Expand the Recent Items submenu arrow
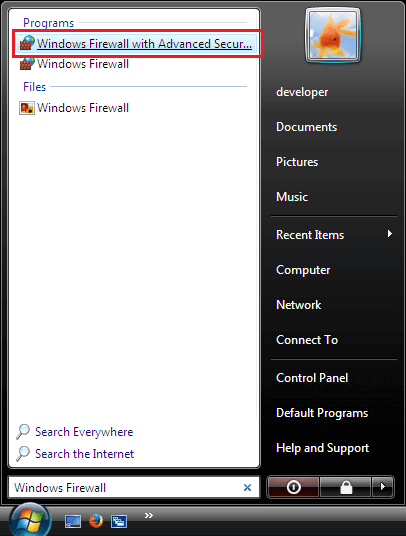This screenshot has width=406, height=536. tap(390, 234)
